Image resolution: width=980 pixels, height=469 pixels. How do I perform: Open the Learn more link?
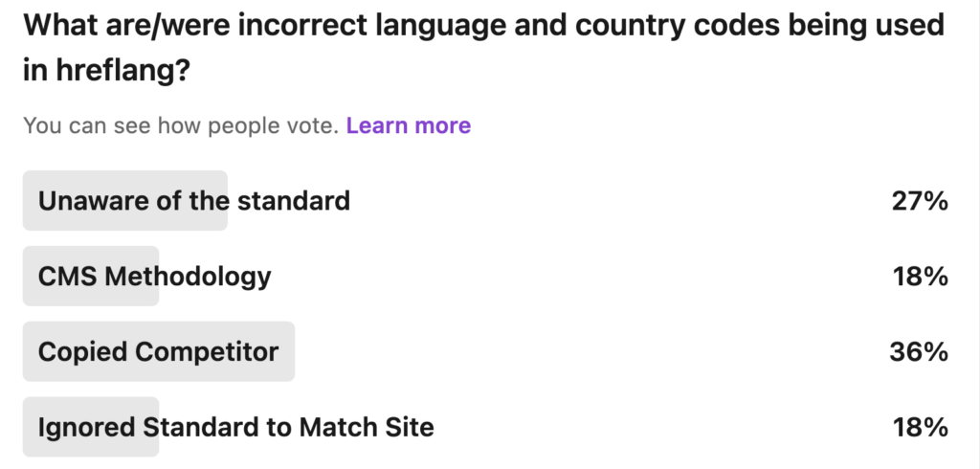408,125
